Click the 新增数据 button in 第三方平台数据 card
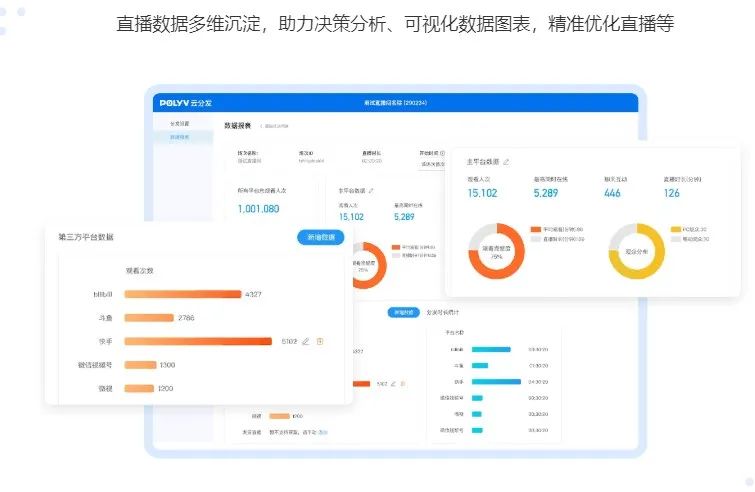The height and width of the screenshot is (492, 755). pos(321,237)
